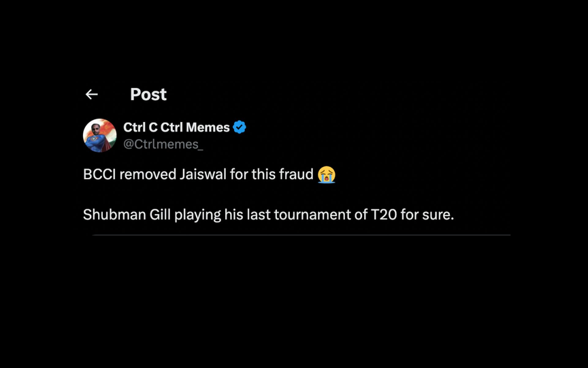Image resolution: width=588 pixels, height=368 pixels.
Task: Click the loudly crying face emoji
Action: 326,174
